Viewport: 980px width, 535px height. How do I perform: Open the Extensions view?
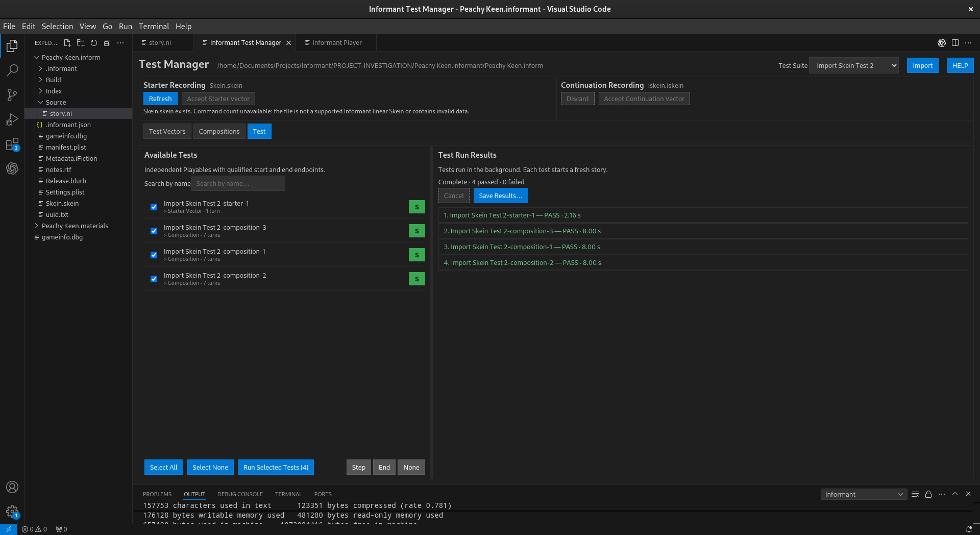[x=12, y=144]
